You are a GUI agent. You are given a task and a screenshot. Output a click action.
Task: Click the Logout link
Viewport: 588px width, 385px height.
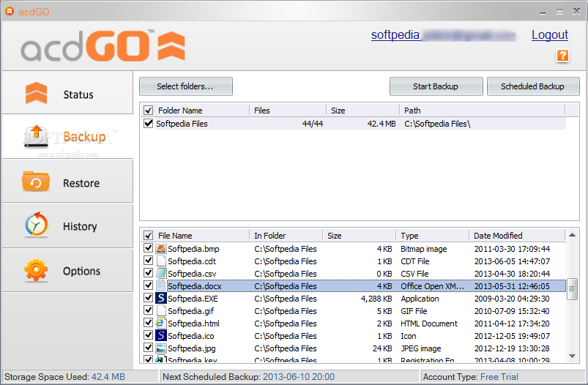point(550,35)
